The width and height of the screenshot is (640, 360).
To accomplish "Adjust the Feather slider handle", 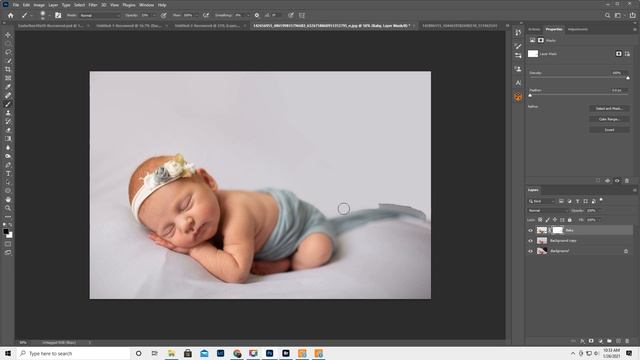I will click(530, 95).
